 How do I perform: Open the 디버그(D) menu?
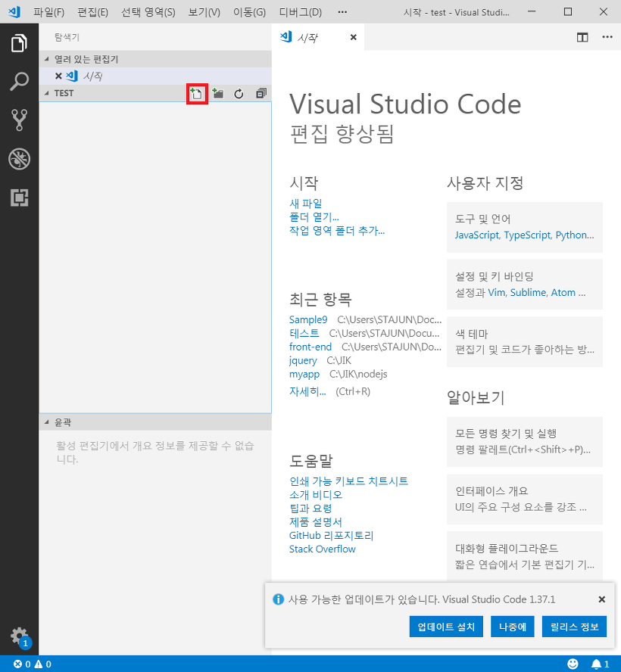(300, 12)
